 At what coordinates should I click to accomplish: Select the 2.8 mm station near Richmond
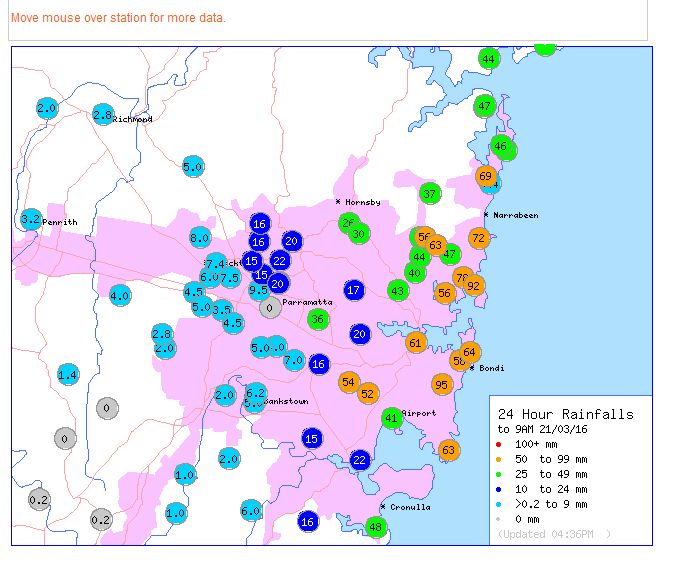[103, 115]
